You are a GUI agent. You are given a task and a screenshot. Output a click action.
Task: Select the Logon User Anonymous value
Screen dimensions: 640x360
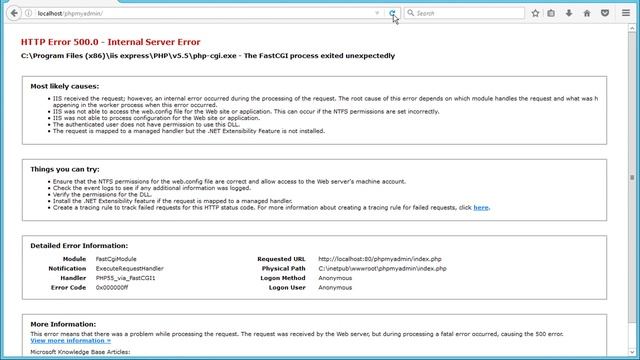point(335,287)
